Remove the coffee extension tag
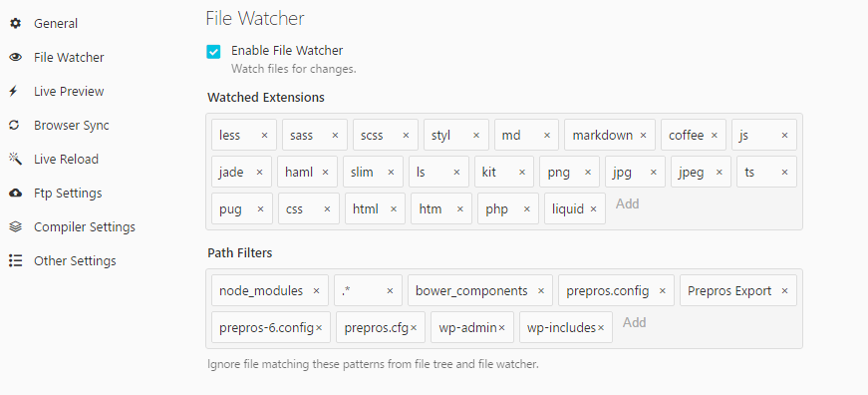The width and height of the screenshot is (868, 395). (715, 136)
